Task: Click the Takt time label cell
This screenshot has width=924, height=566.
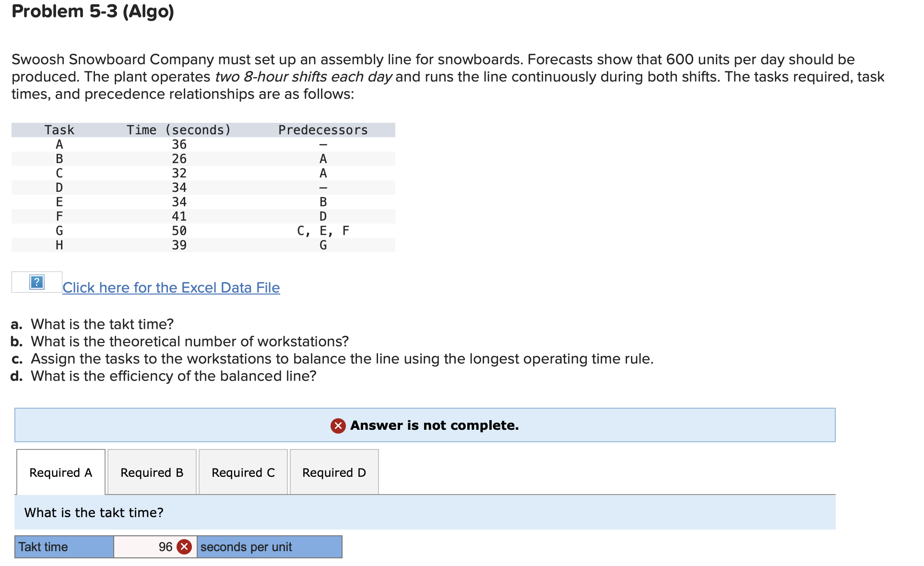Action: (64, 546)
